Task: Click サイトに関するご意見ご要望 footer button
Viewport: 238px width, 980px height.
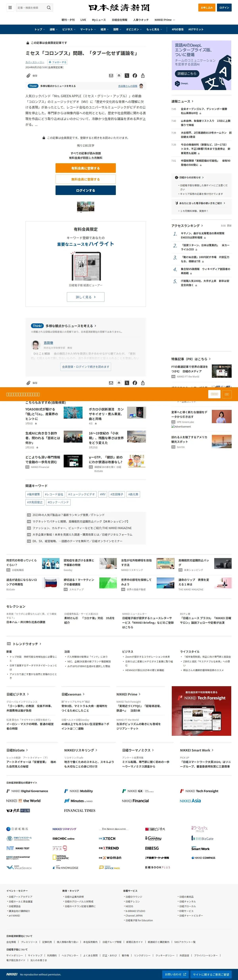Action: coord(211,974)
